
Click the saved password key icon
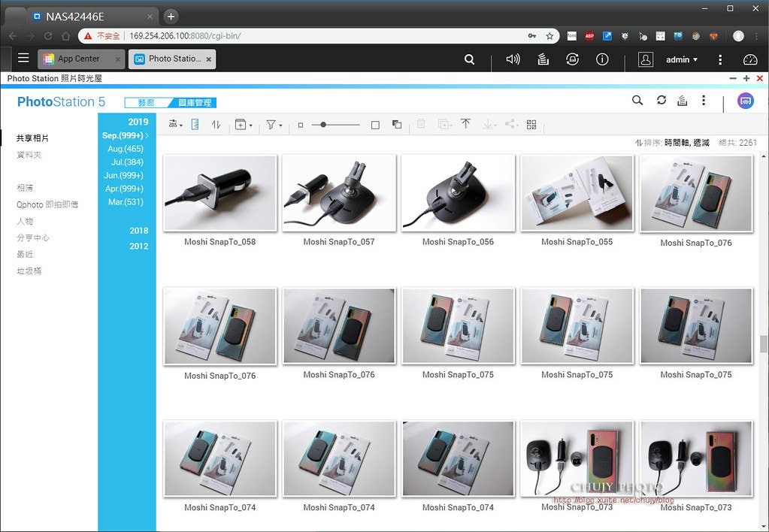pyautogui.click(x=532, y=36)
